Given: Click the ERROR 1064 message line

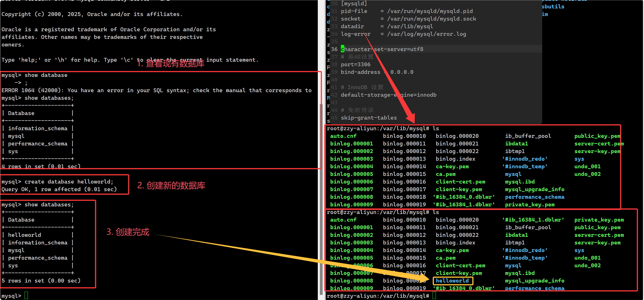Looking at the screenshot, I should [x=156, y=90].
